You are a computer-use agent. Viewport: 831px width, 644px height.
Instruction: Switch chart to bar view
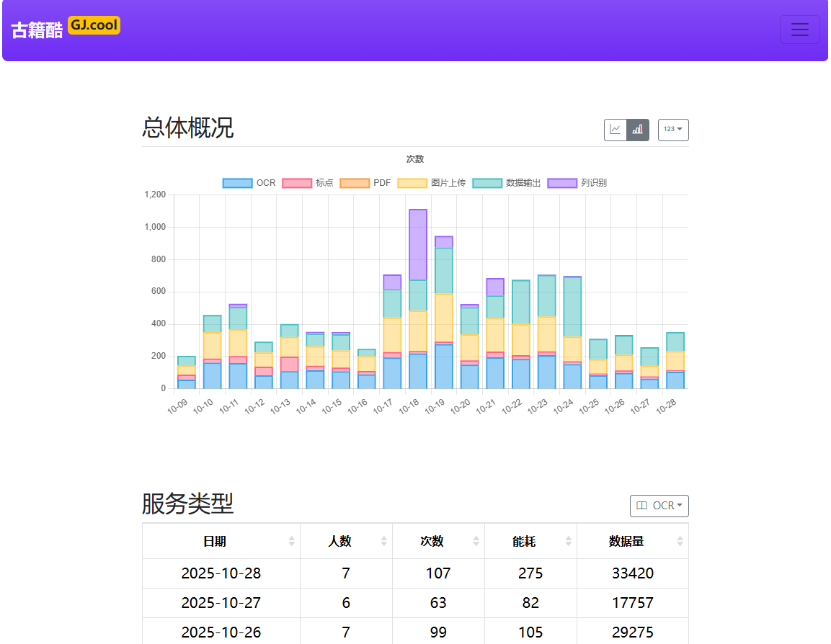[638, 130]
